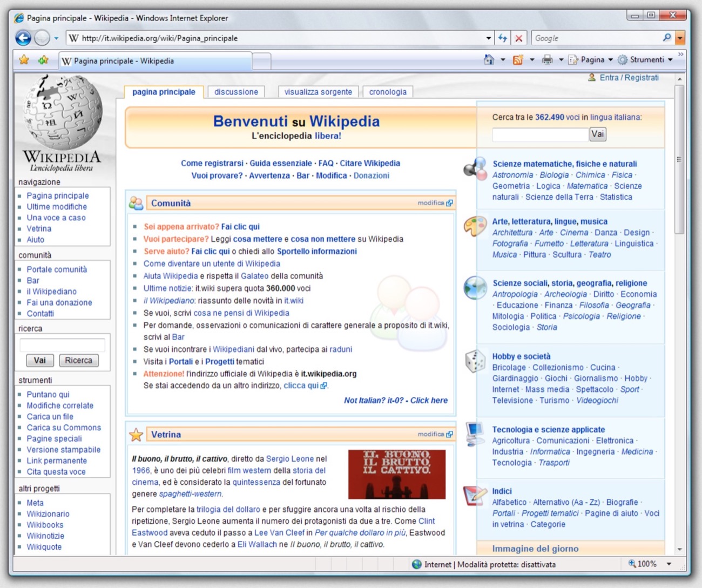Image resolution: width=702 pixels, height=588 pixels.
Task: Click the molecule icon beside Scienze matematiche
Action: coord(475,168)
